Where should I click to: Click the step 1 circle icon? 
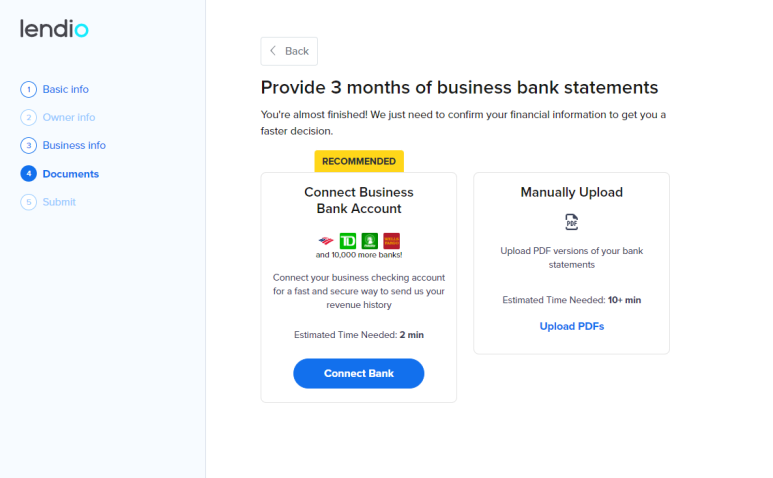click(29, 89)
